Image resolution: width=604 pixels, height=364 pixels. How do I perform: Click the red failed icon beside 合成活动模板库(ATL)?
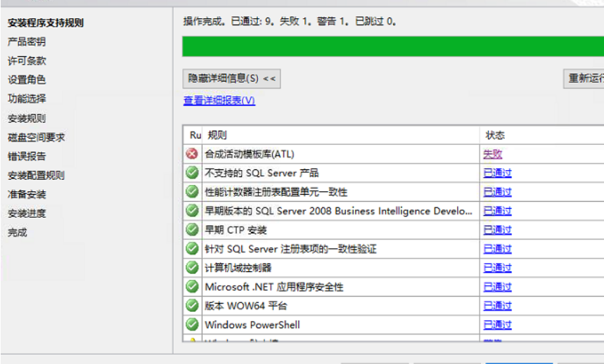192,154
